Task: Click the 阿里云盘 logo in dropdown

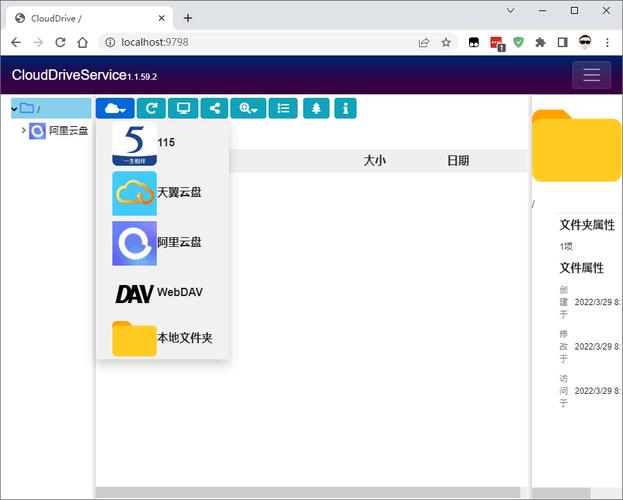Action: pos(134,243)
